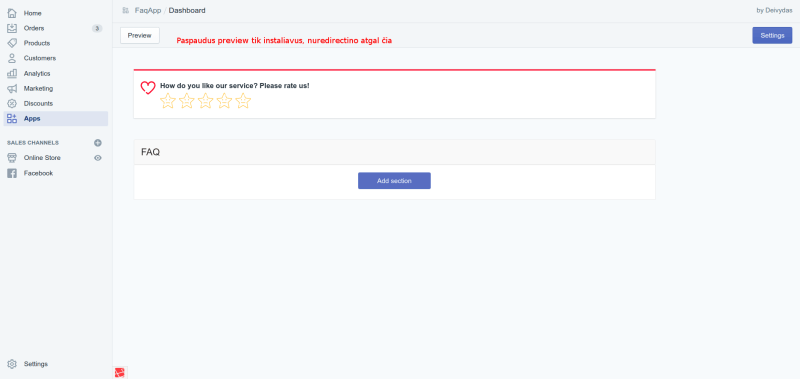Add a sales channel with plus icon

click(x=98, y=143)
